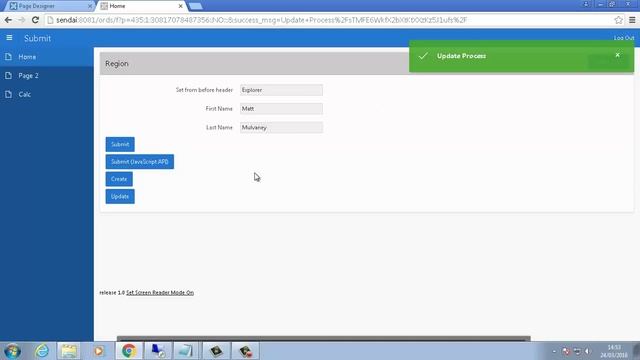The height and width of the screenshot is (360, 640).
Task: Launch Internet Explorer from the taskbar
Action: point(42,351)
